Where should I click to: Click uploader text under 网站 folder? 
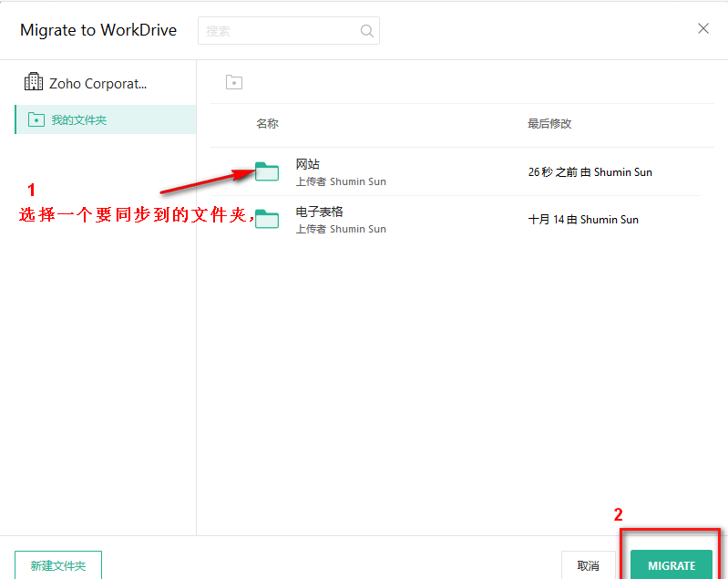[x=341, y=181]
